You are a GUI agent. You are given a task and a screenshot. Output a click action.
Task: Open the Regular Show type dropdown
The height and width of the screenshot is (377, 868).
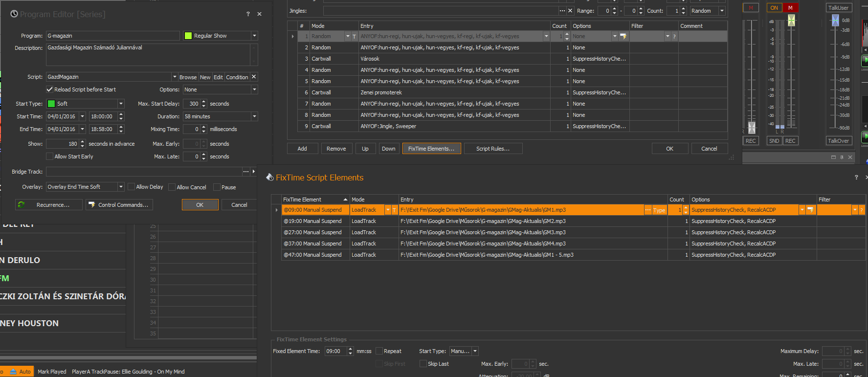(254, 36)
